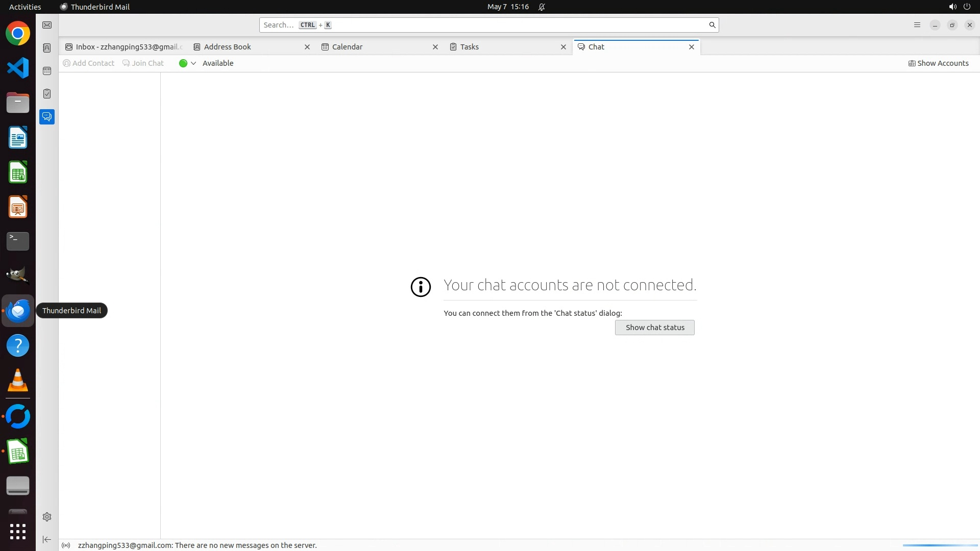Click the Join Chat toolbar item
Screen dimensions: 980x551
(143, 63)
